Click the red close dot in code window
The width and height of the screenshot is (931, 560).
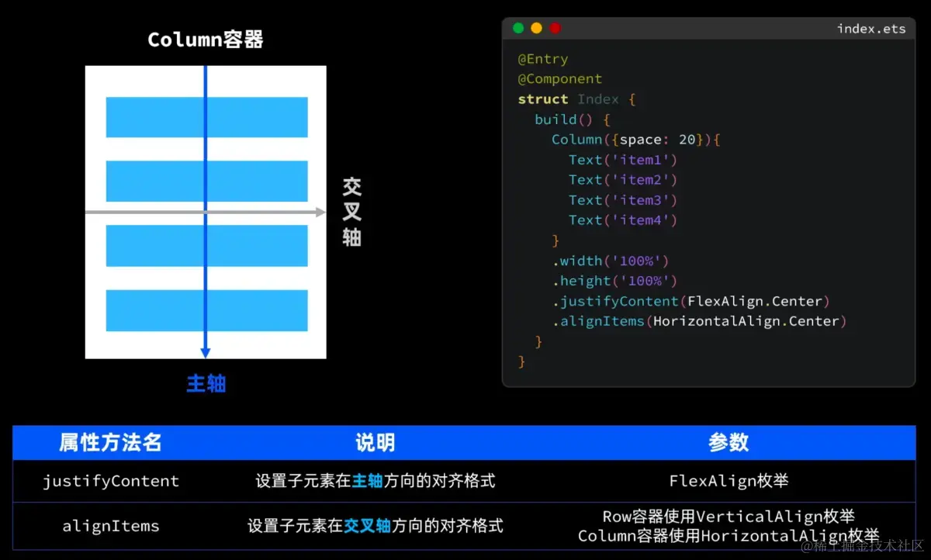pyautogui.click(x=555, y=28)
